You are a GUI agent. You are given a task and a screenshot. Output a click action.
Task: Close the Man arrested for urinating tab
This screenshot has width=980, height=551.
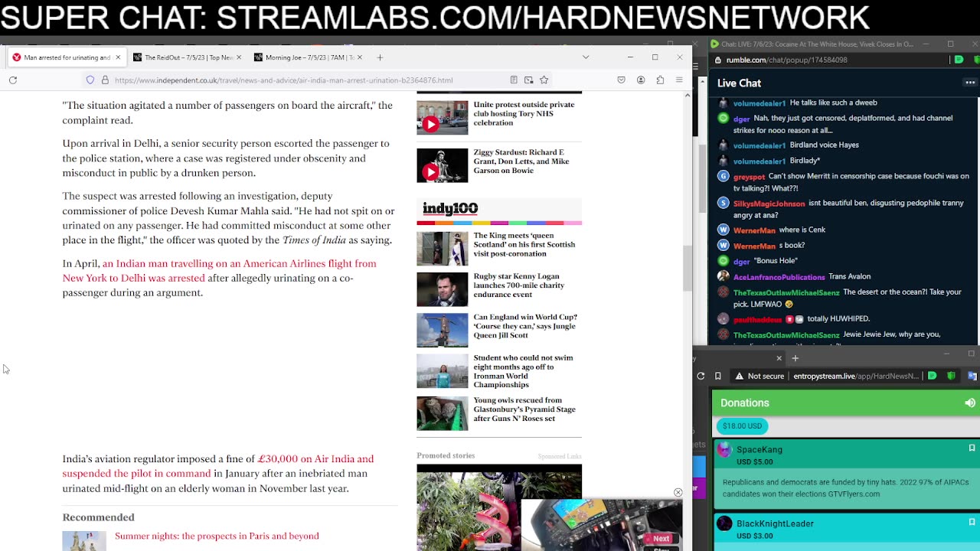tap(118, 57)
